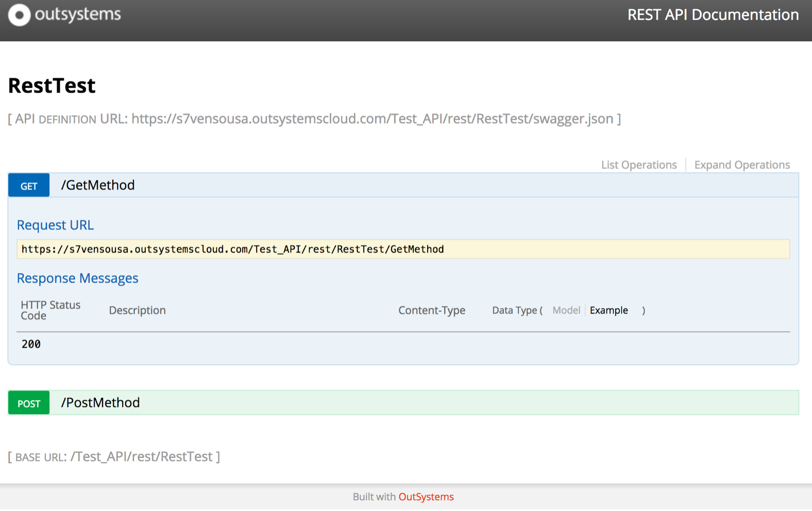The height and width of the screenshot is (511, 812).
Task: Click the Content-Type column header
Action: pyautogui.click(x=431, y=311)
